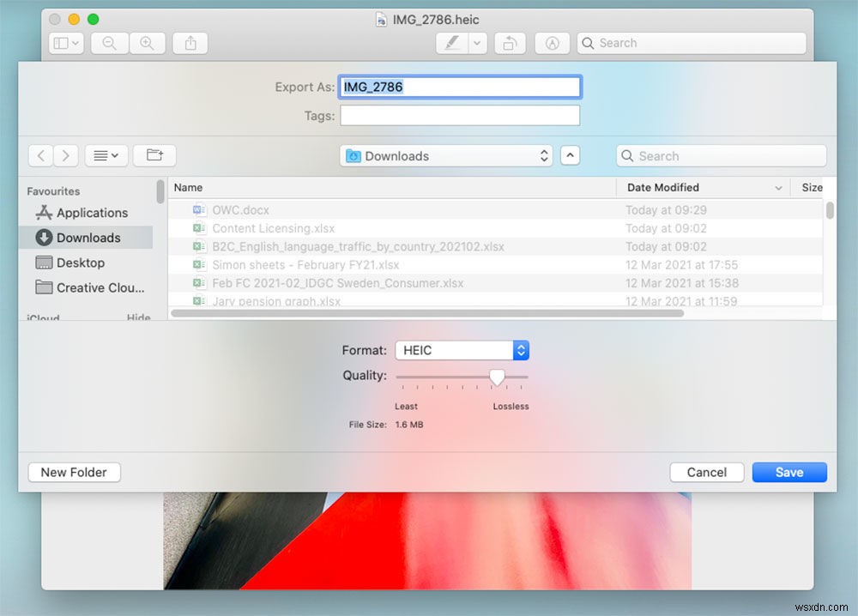This screenshot has height=616, width=858.
Task: Click the back navigation arrow
Action: click(x=40, y=155)
